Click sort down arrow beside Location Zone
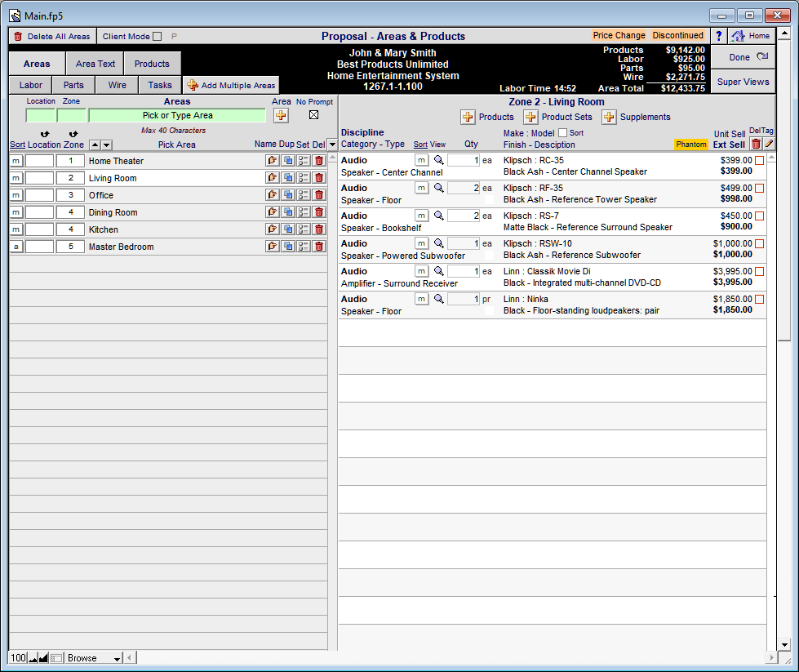The height and width of the screenshot is (672, 799). click(x=106, y=145)
